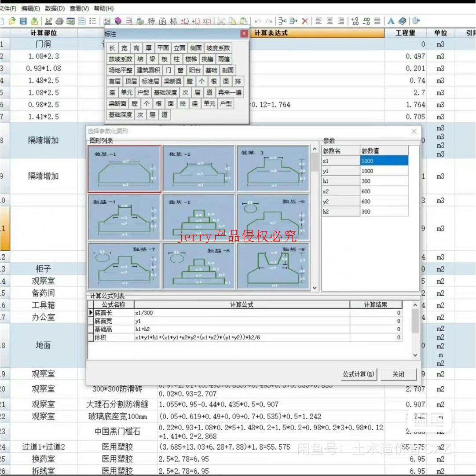Click the 再来一遍 annotation button
The height and width of the screenshot is (476, 476).
(x=230, y=92)
